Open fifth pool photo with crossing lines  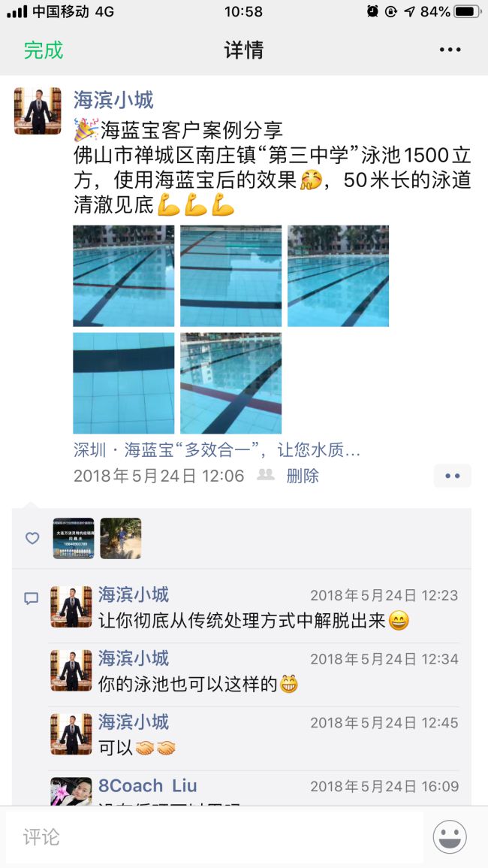click(x=230, y=383)
